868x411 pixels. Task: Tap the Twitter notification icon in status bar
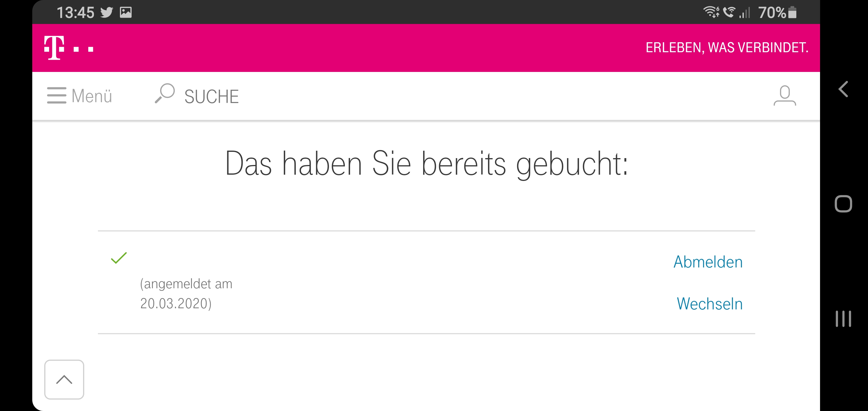pyautogui.click(x=107, y=13)
